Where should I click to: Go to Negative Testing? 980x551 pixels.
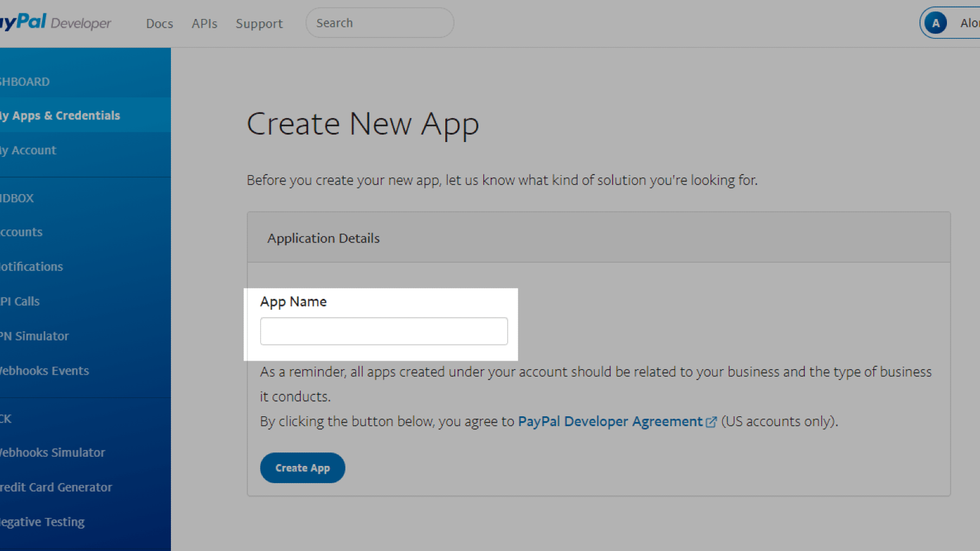coord(43,522)
